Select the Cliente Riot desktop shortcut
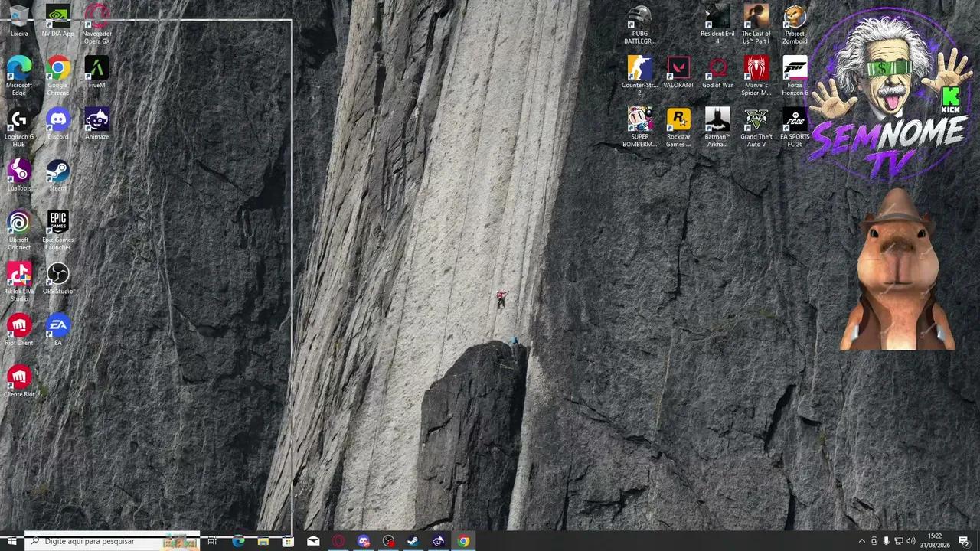This screenshot has height=551, width=980. pyautogui.click(x=19, y=381)
